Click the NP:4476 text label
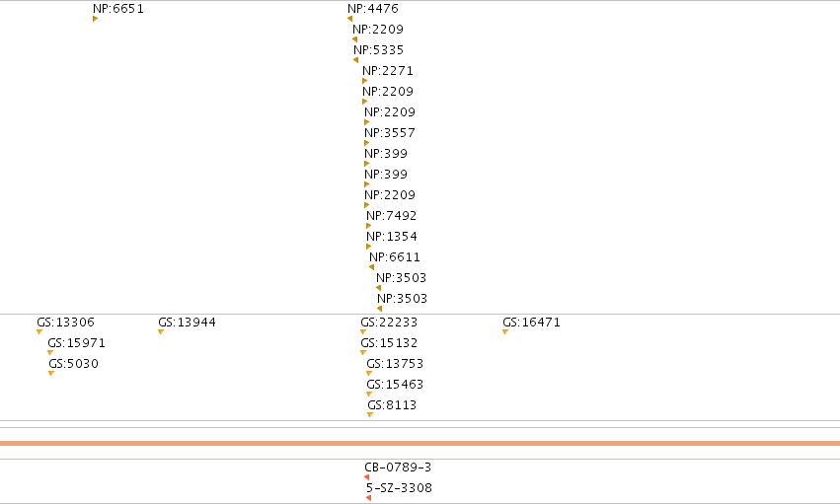The image size is (840, 504). [x=373, y=9]
